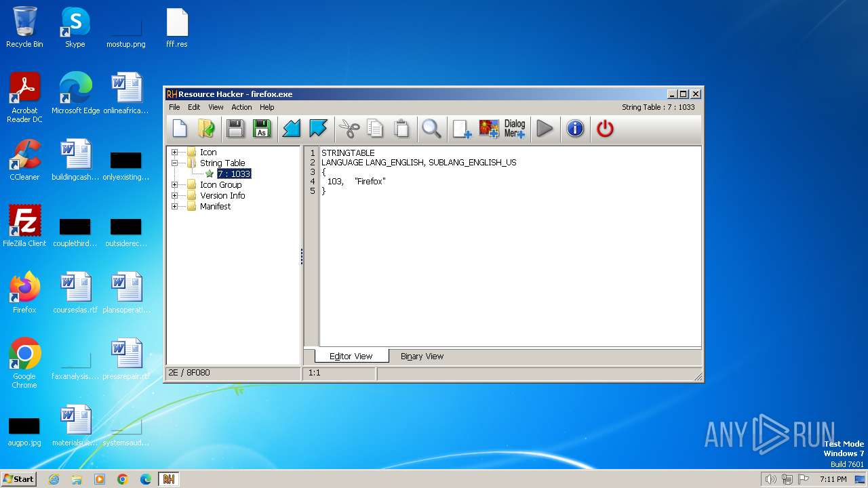
Task: Click Resource Hacker taskbar button
Action: [168, 479]
